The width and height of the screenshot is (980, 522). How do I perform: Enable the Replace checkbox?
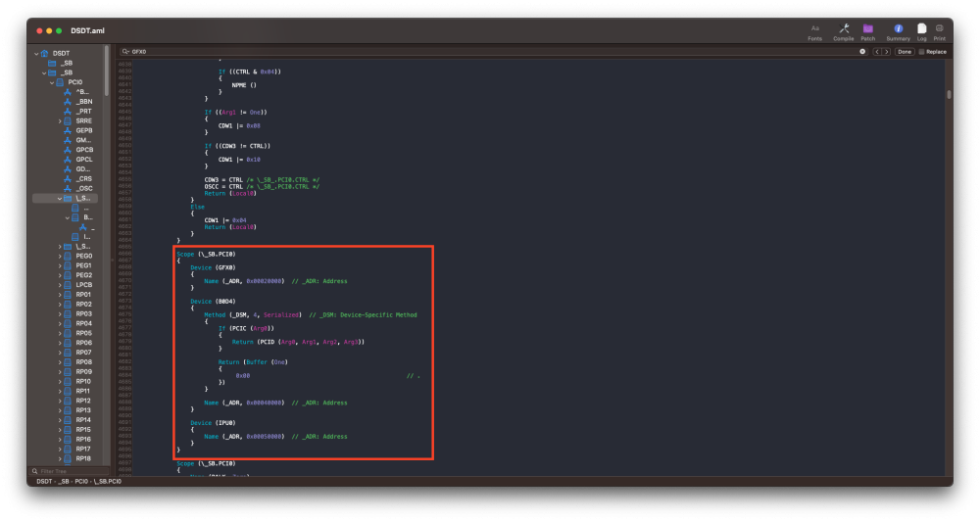coord(921,51)
